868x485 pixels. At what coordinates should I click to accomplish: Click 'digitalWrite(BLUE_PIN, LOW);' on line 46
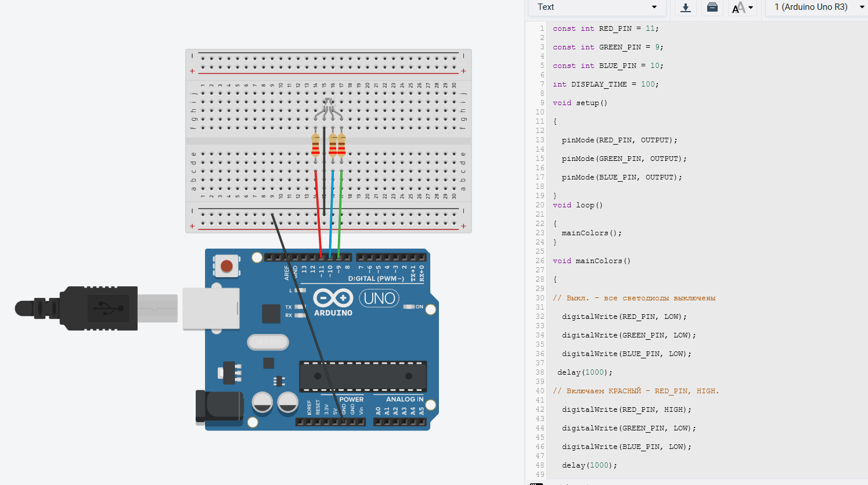626,447
